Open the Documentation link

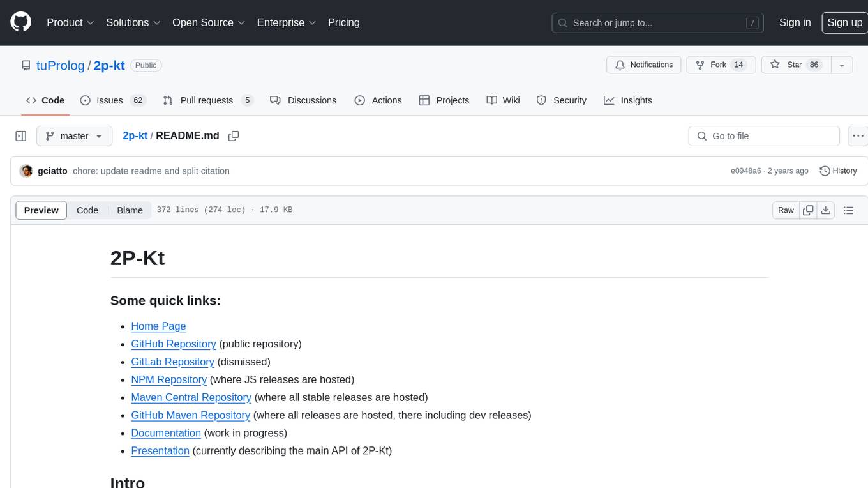[x=166, y=434]
